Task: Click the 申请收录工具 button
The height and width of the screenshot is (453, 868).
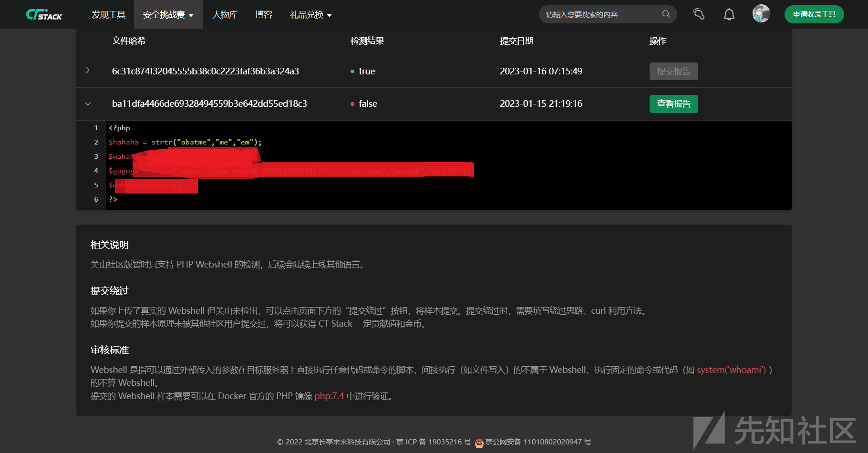Action: coord(814,14)
